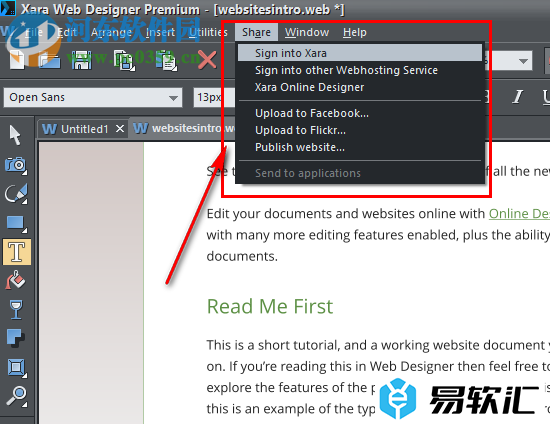
Task: Open the Window menu
Action: point(307,32)
